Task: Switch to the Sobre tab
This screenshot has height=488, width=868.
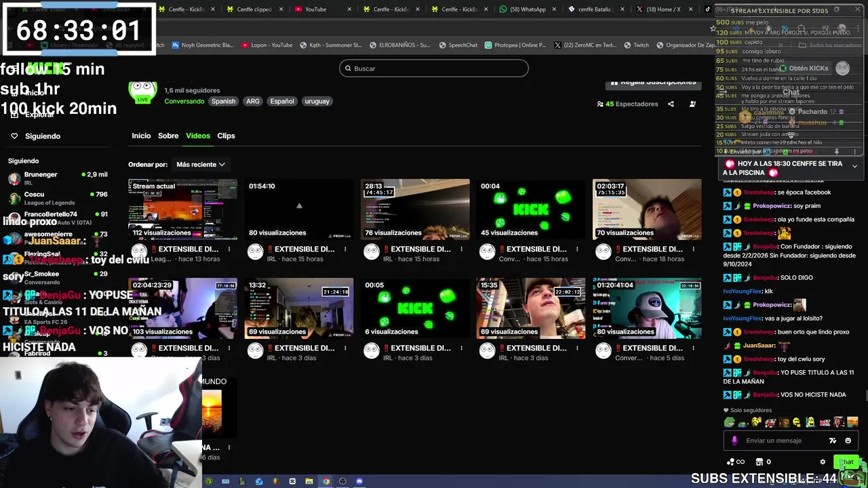Action: (x=168, y=136)
